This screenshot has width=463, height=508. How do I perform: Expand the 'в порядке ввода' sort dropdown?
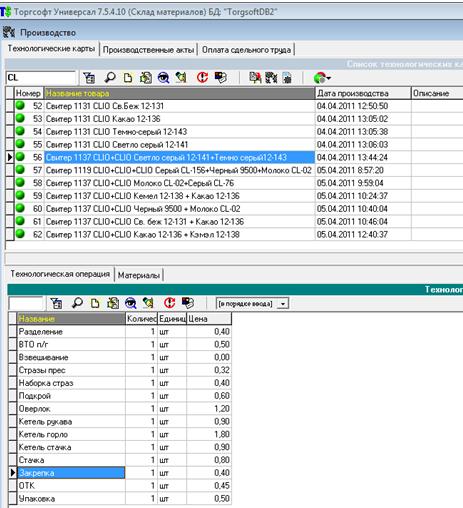[x=283, y=304]
